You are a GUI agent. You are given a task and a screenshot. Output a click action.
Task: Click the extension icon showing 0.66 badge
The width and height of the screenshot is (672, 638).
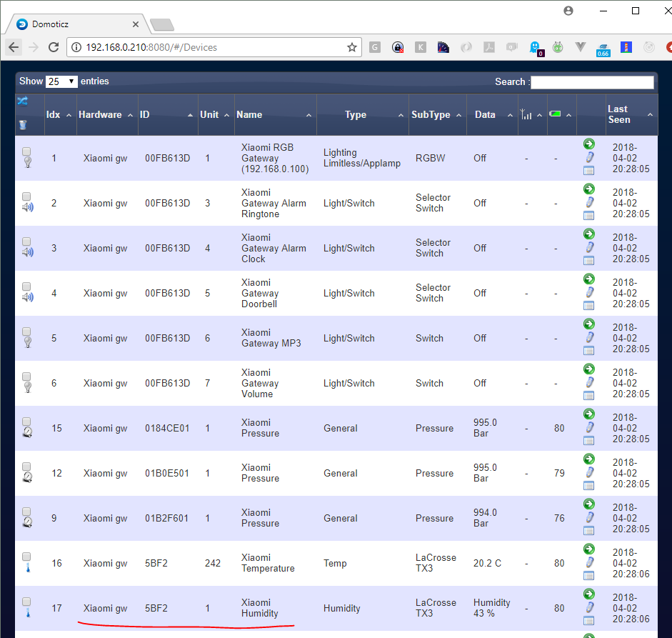(603, 50)
